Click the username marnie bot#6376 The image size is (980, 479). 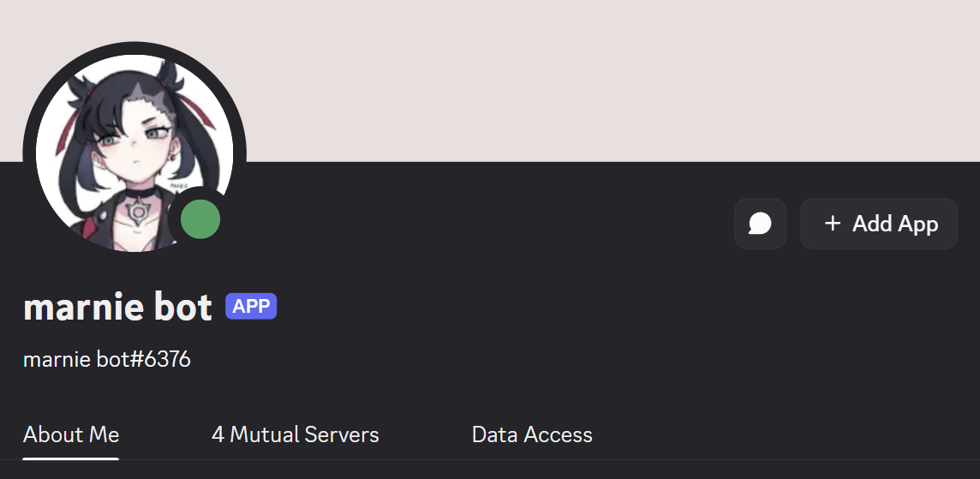coord(106,359)
